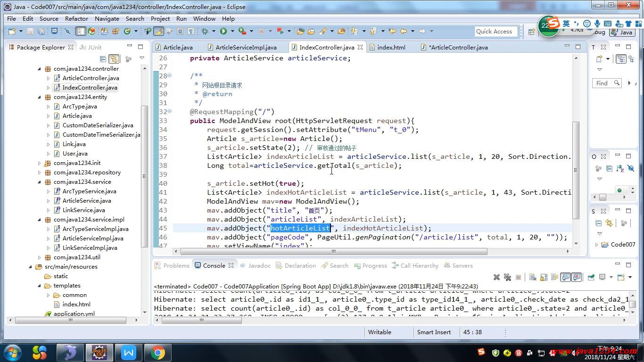Click Collapse All in Package Explorer
644x362 pixels.
pyautogui.click(x=103, y=59)
